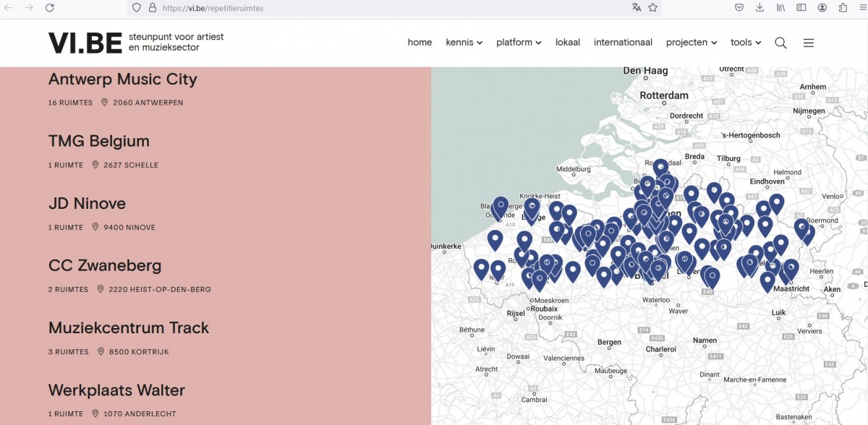Reload the page with the refresh icon
This screenshot has width=868, height=425.
[x=49, y=7]
